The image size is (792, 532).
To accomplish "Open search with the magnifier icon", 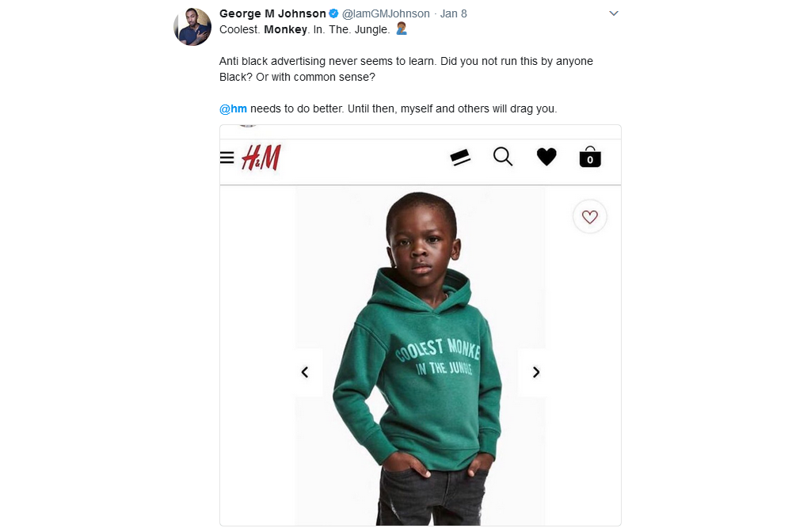I will (503, 157).
